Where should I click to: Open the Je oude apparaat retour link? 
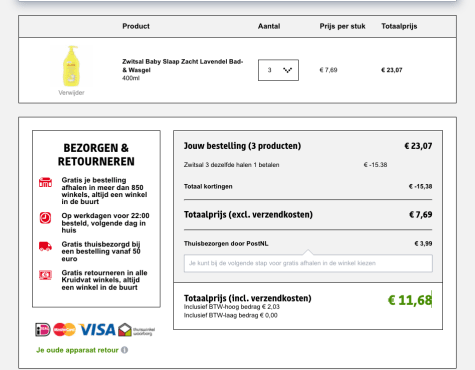click(77, 350)
